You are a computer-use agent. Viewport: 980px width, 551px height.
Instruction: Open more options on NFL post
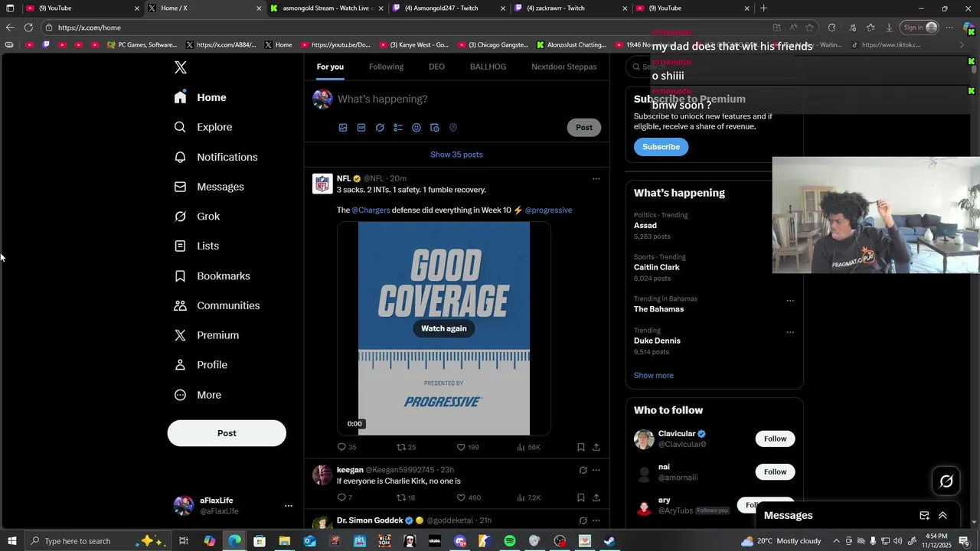click(596, 179)
